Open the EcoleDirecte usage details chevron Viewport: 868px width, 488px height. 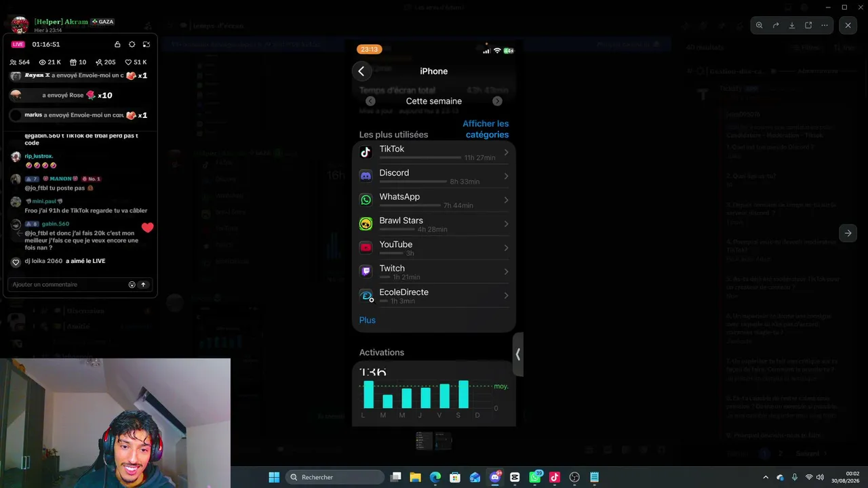(506, 296)
